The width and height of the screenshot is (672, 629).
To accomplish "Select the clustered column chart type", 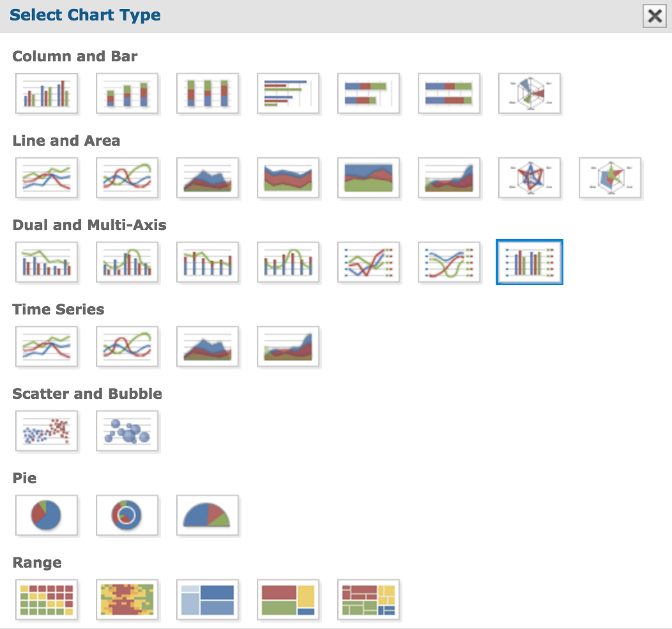I will click(47, 93).
